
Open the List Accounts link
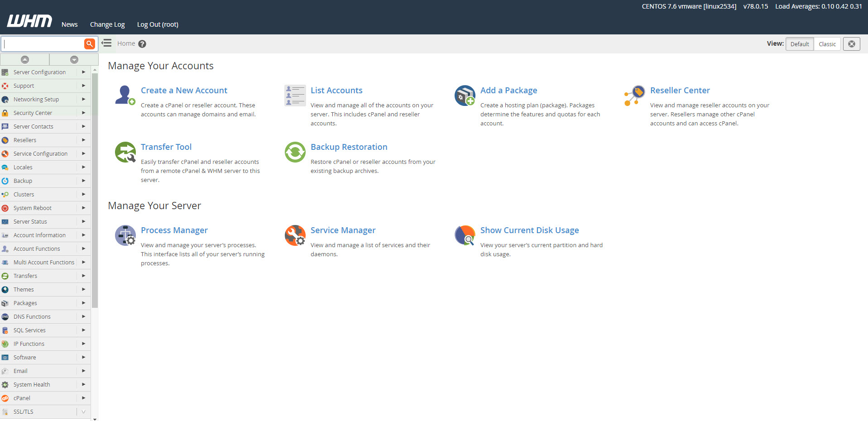tap(336, 90)
